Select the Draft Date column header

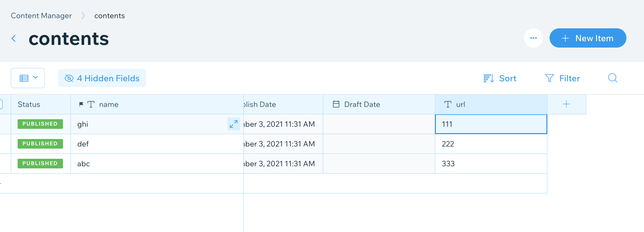379,104
